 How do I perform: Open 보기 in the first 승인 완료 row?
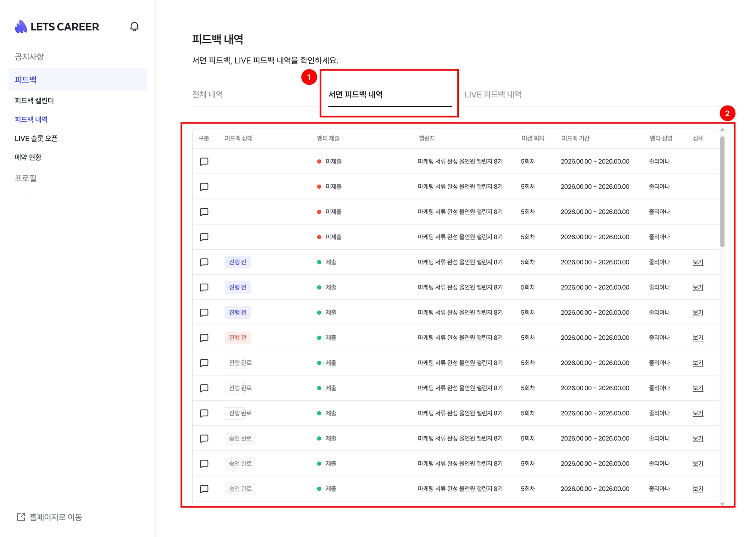[698, 438]
